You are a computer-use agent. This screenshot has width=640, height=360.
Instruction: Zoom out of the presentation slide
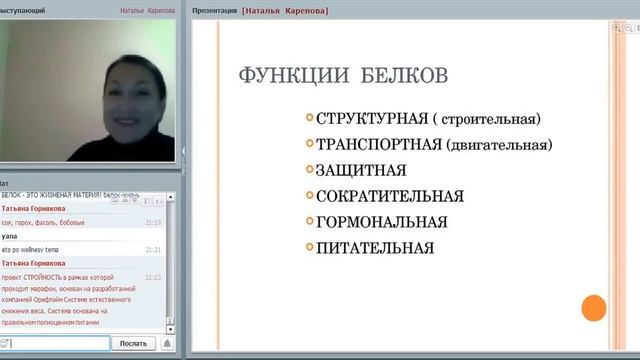point(629,28)
